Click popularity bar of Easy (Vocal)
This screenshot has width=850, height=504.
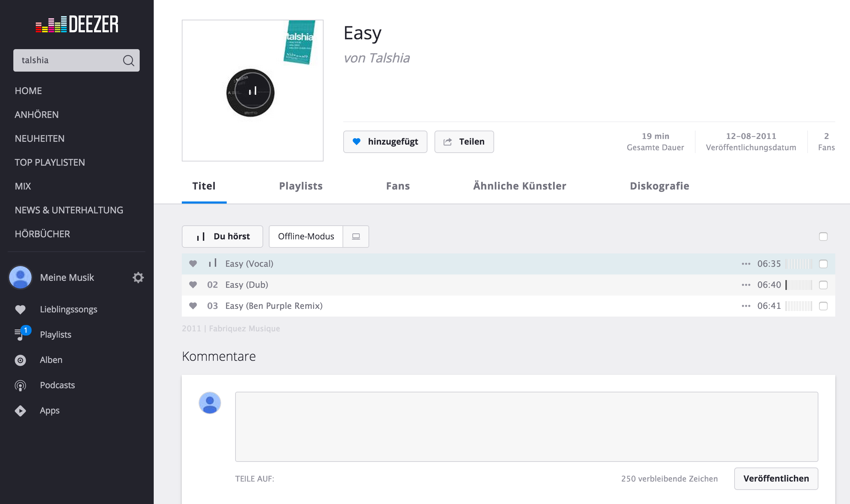[798, 264]
